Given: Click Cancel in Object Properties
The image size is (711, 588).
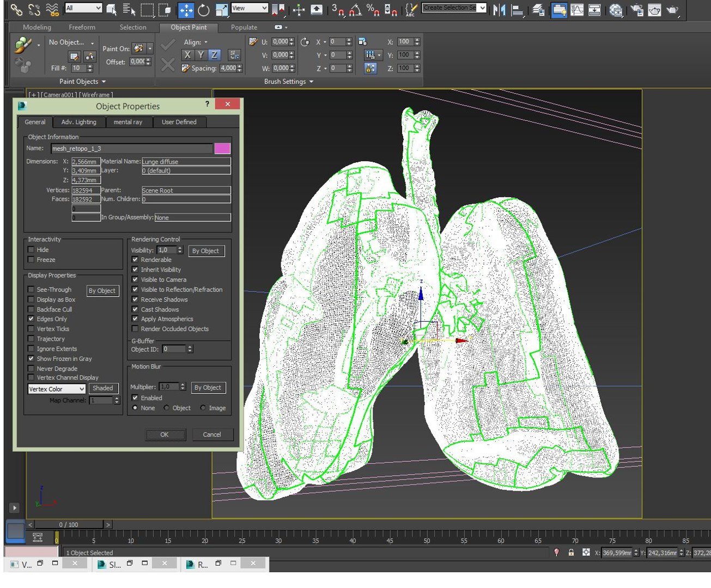Looking at the screenshot, I should 212,434.
